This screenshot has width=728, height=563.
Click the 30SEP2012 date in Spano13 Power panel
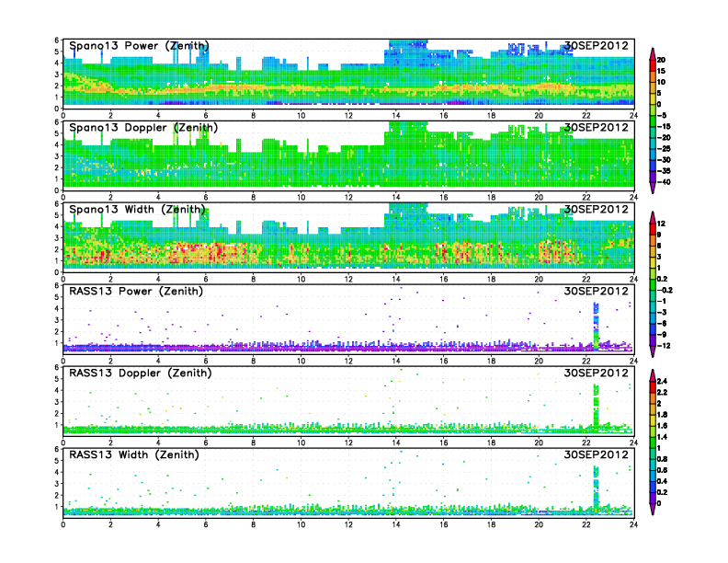(597, 45)
